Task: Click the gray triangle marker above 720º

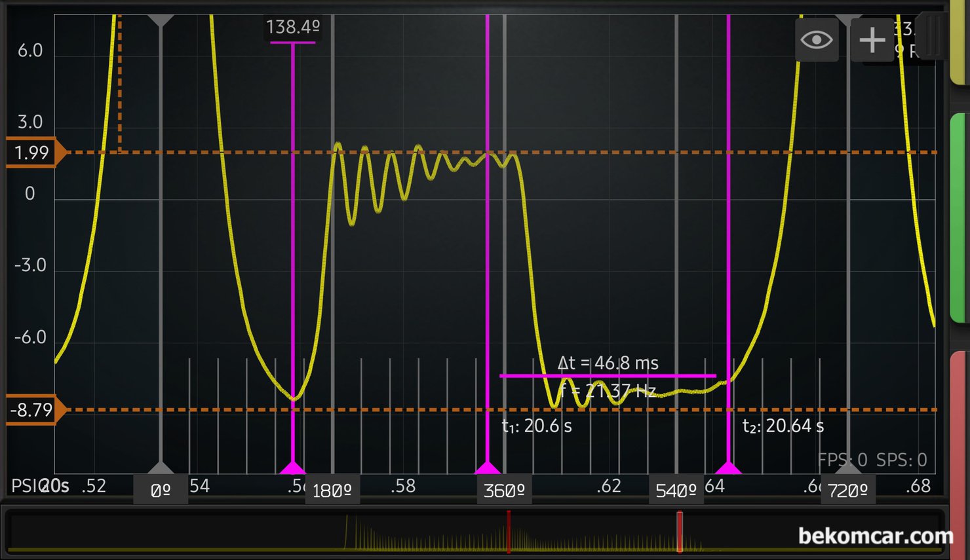Action: pyautogui.click(x=847, y=467)
